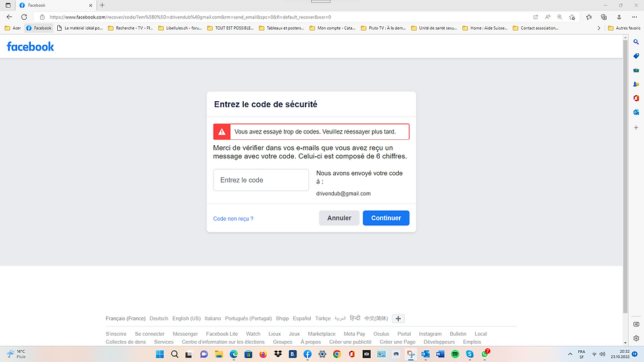The width and height of the screenshot is (644, 362).
Task: Open the Instagram footer link
Action: point(430,334)
